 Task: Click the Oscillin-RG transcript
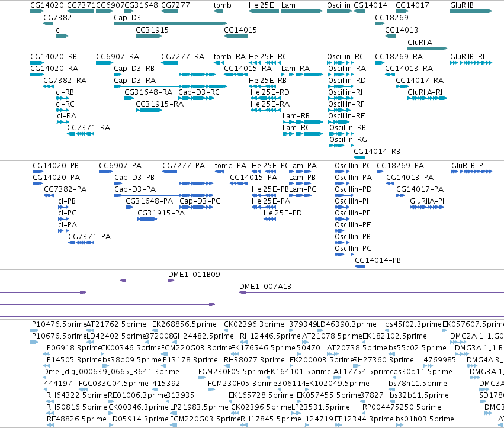[341, 146]
